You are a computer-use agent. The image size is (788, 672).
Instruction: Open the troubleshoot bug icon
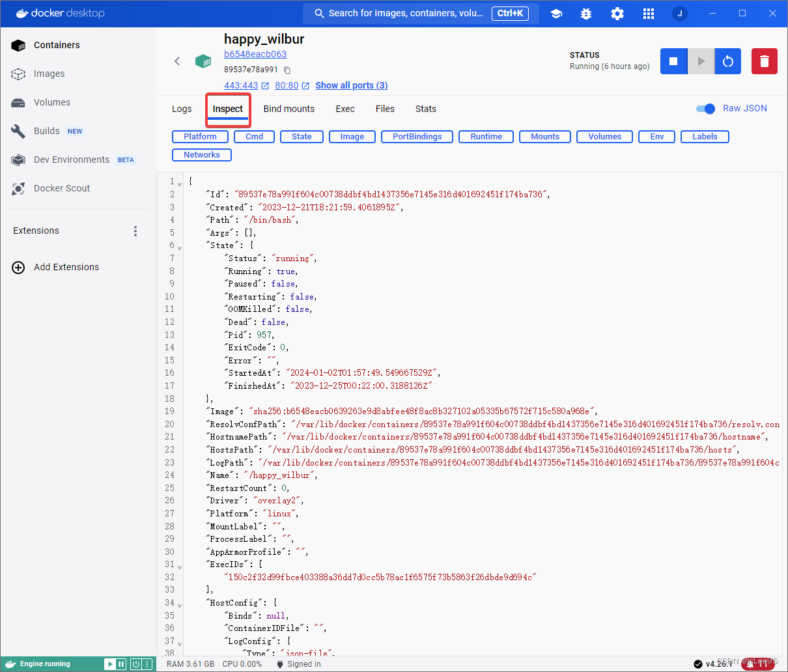click(x=586, y=14)
